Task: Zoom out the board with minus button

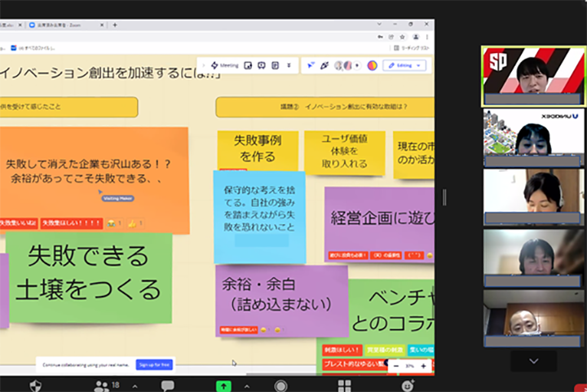Action: coord(396,366)
